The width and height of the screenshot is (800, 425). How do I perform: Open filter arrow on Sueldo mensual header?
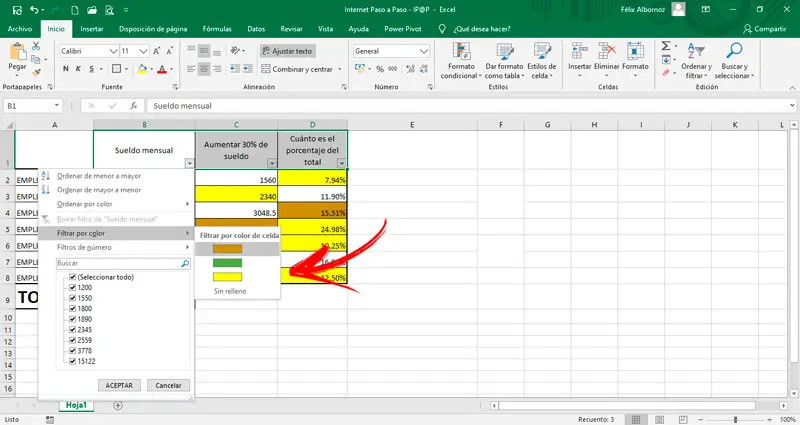189,163
